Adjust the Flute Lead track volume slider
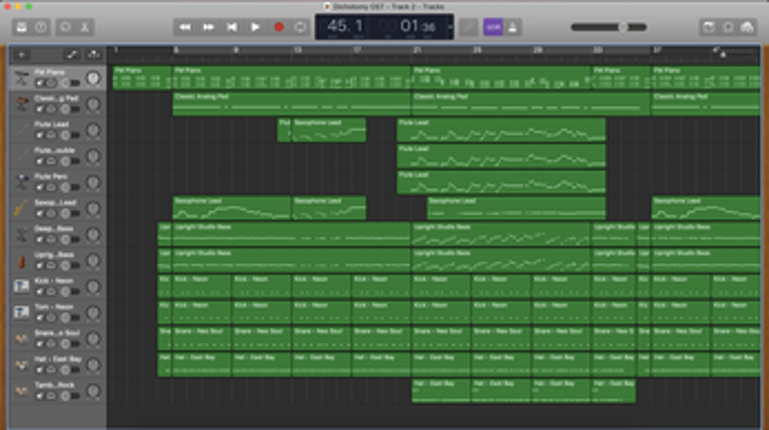The height and width of the screenshot is (430, 769). click(x=70, y=135)
